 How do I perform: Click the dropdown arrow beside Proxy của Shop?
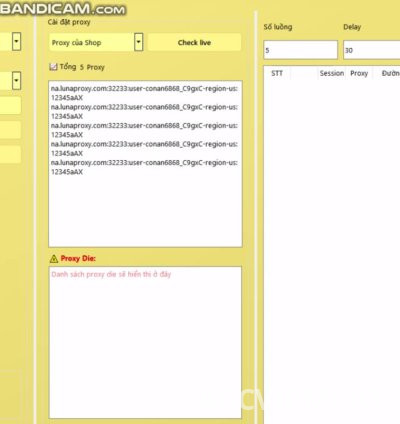[139, 42]
